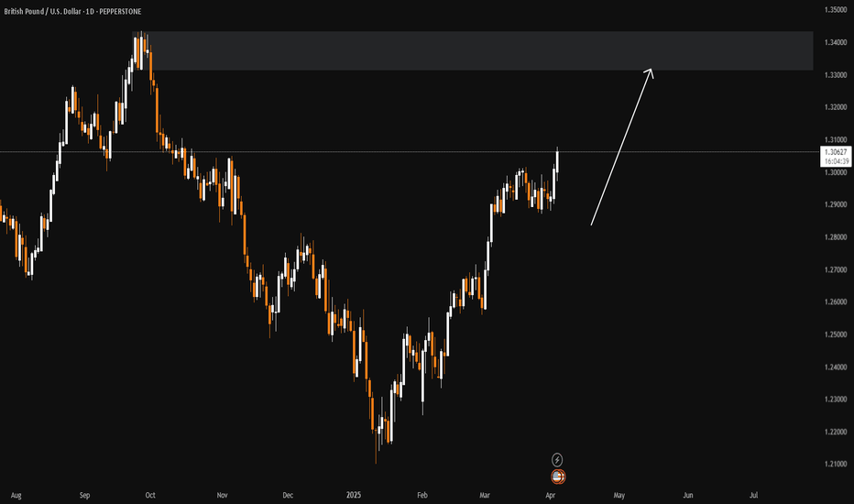This screenshot has width=854, height=504.
Task: Open the US flag economic event marker
Action: (557, 477)
